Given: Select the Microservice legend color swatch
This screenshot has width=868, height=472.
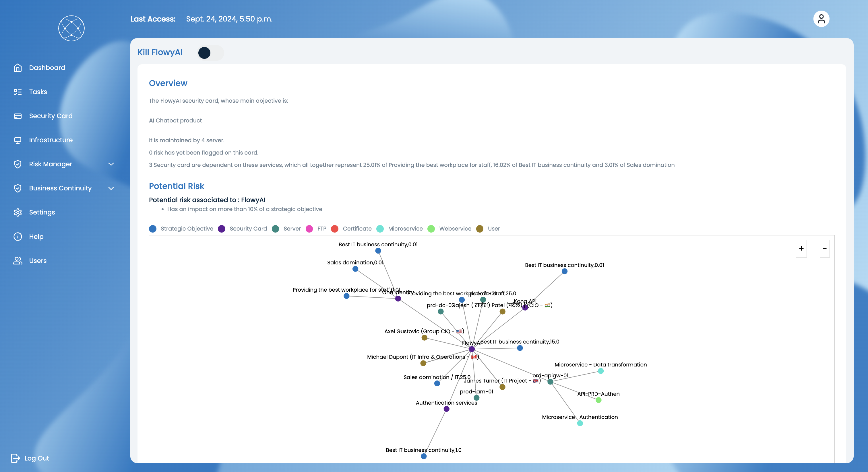Looking at the screenshot, I should click(x=381, y=229).
